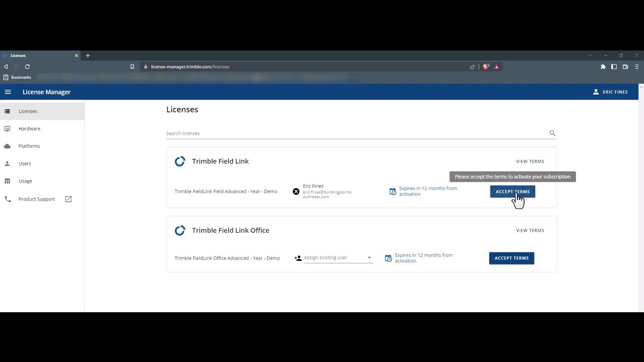Select Licenses in the sidebar
Image resolution: width=644 pixels, height=362 pixels.
tap(42, 111)
